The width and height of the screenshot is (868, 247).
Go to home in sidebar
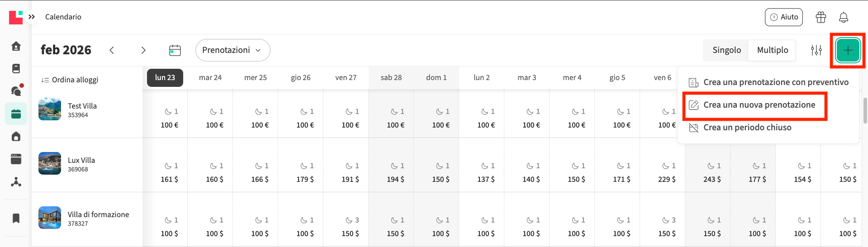(x=16, y=46)
